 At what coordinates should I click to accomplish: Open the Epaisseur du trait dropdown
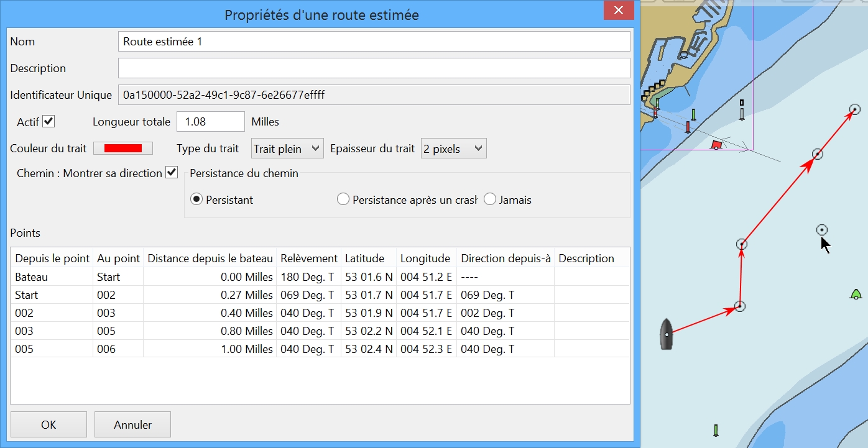tap(453, 149)
